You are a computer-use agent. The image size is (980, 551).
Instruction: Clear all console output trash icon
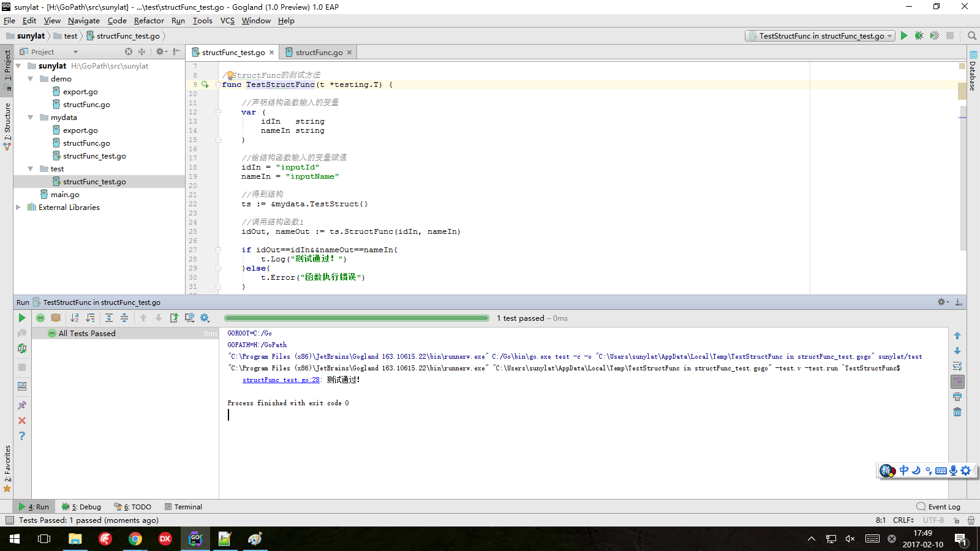tap(957, 412)
